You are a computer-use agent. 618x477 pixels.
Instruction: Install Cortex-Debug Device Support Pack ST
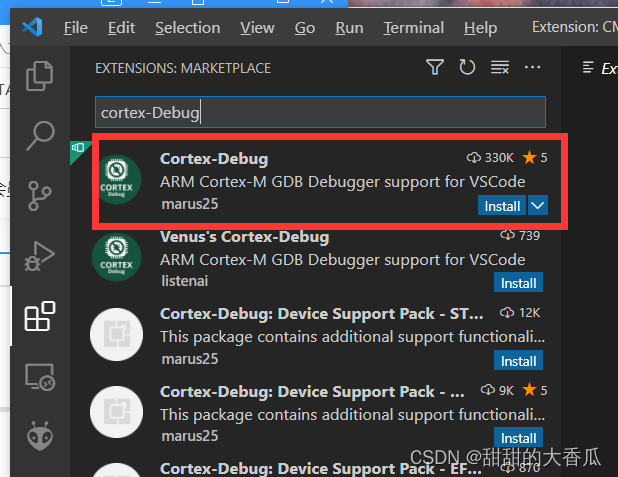[x=518, y=360]
